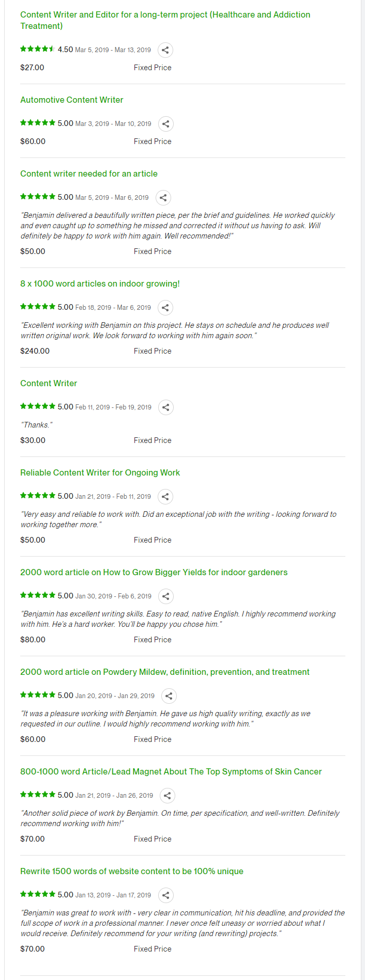Open the Healthcare and Addiction Treatment job title
The image size is (365, 980).
[165, 20]
